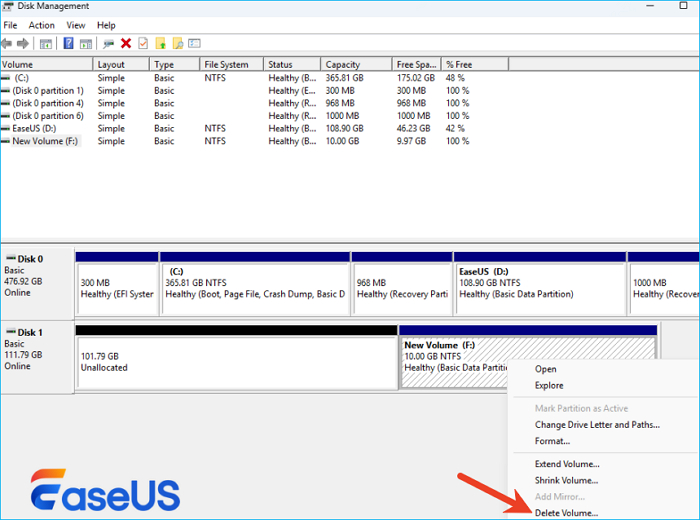
Task: Click the Disk 0 label panel
Action: [37, 283]
